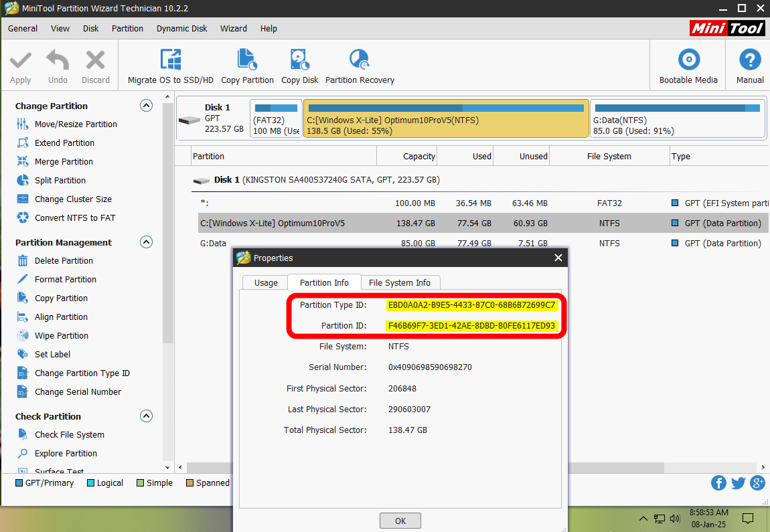Run Check File System

pos(69,434)
